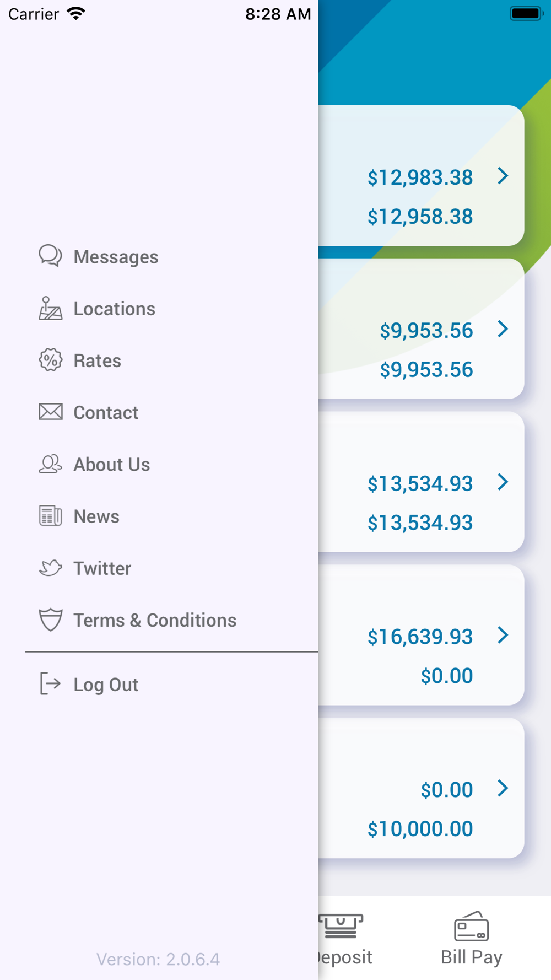Open the Deposit tab
Image resolution: width=551 pixels, height=980 pixels.
pyautogui.click(x=342, y=938)
